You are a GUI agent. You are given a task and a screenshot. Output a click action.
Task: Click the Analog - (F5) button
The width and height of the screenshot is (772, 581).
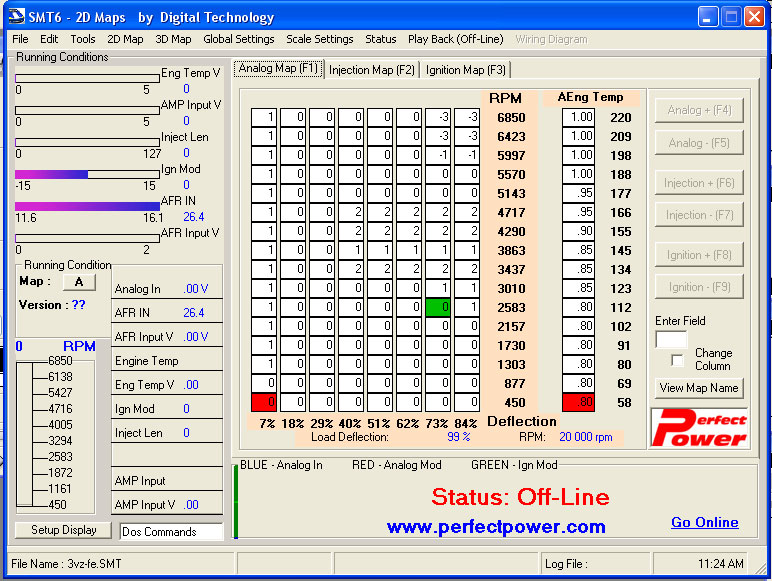(x=699, y=143)
